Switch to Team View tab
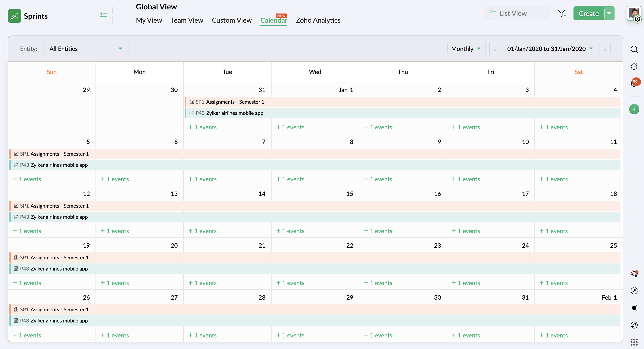644x349 pixels. (x=187, y=20)
